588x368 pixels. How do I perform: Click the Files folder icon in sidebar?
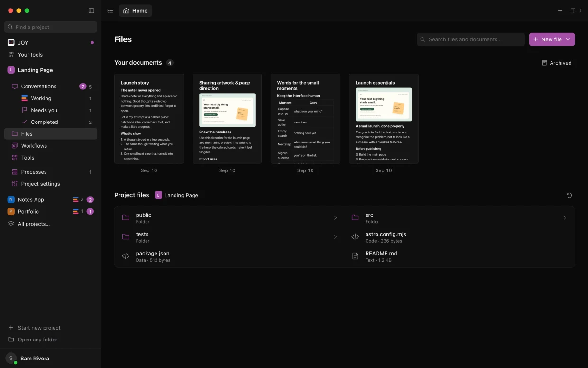click(15, 134)
